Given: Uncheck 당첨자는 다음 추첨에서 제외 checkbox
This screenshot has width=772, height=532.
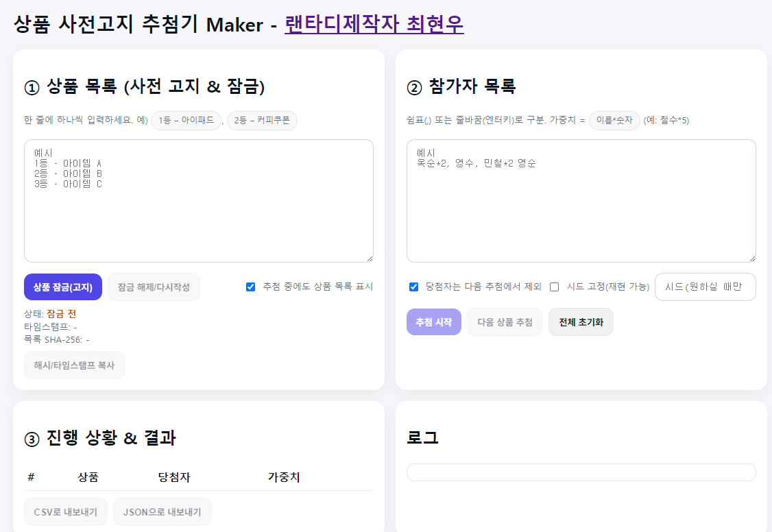Looking at the screenshot, I should pyautogui.click(x=413, y=287).
